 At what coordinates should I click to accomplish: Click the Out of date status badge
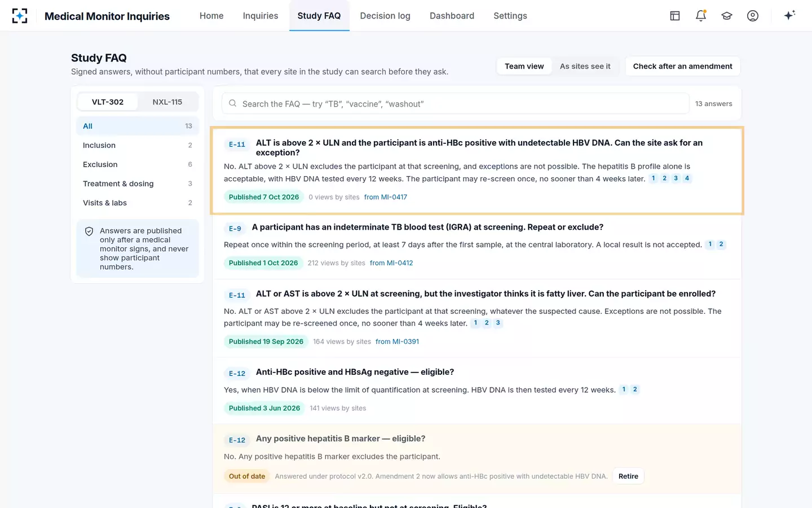[x=247, y=476]
